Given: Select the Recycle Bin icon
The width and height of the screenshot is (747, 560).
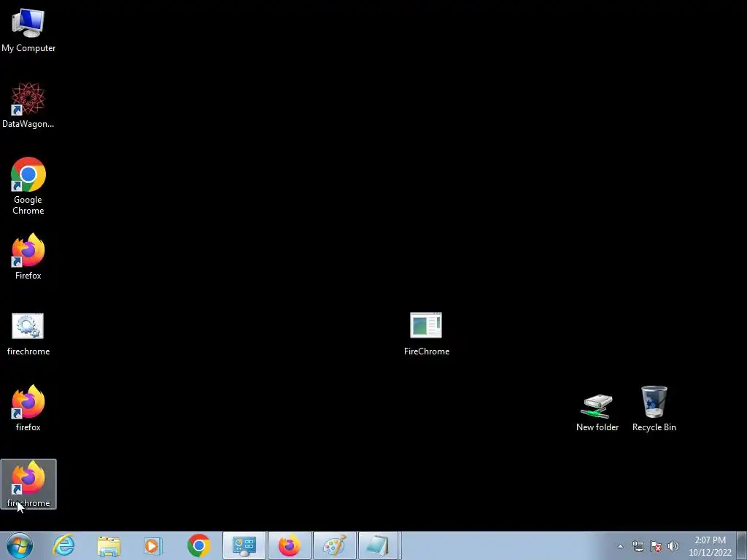Looking at the screenshot, I should point(654,409).
